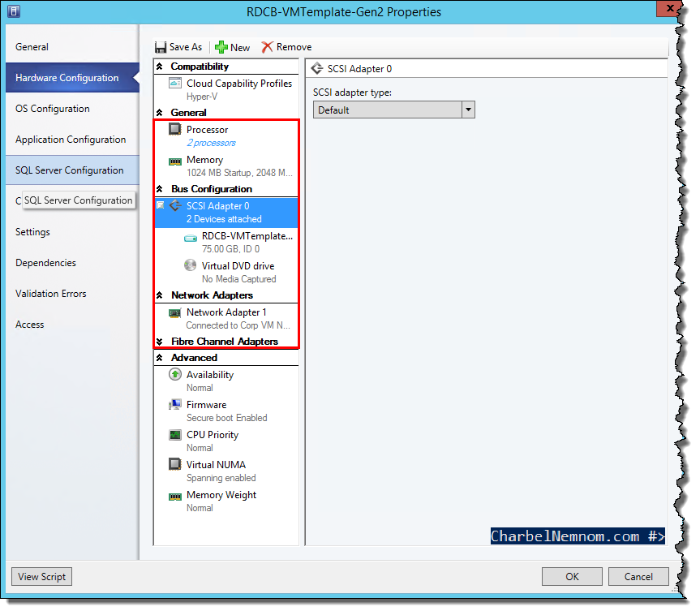The height and width of the screenshot is (611, 700).
Task: Select the Cloud Capability Profiles icon
Action: [175, 83]
